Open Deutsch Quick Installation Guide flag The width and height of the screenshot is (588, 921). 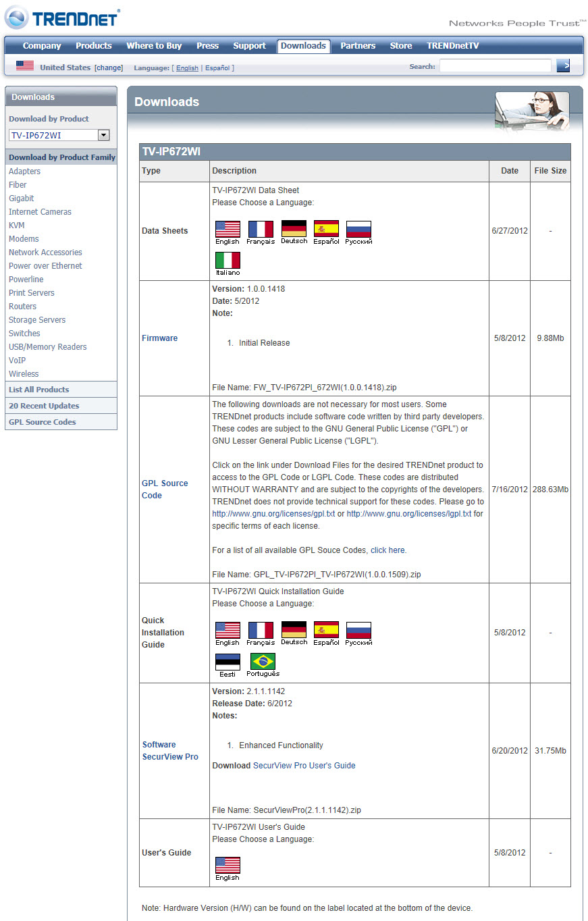pyautogui.click(x=294, y=631)
